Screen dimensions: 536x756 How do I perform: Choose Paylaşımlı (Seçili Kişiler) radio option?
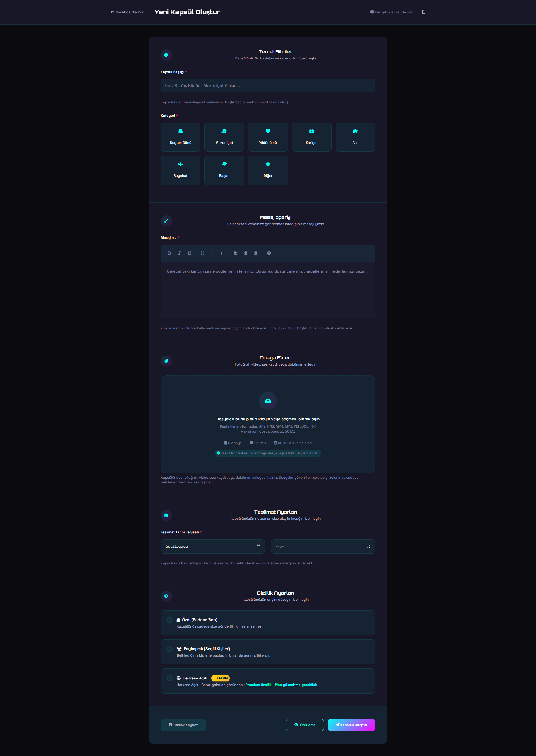point(170,649)
